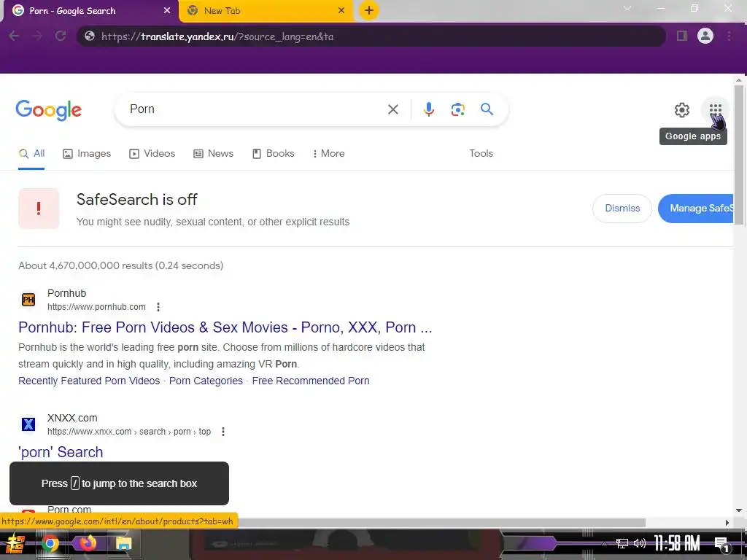Screen dimensions: 747x560
Task: Show hidden tray icons arrow
Action: click(x=604, y=543)
